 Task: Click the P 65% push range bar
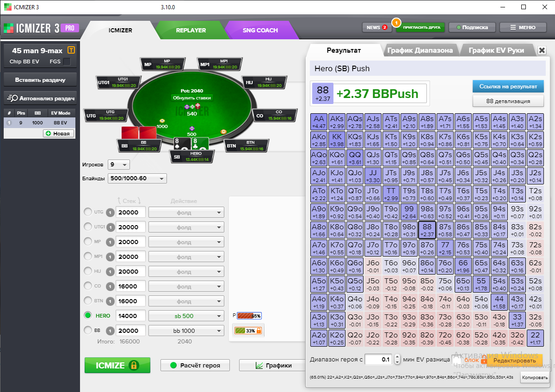point(249,316)
